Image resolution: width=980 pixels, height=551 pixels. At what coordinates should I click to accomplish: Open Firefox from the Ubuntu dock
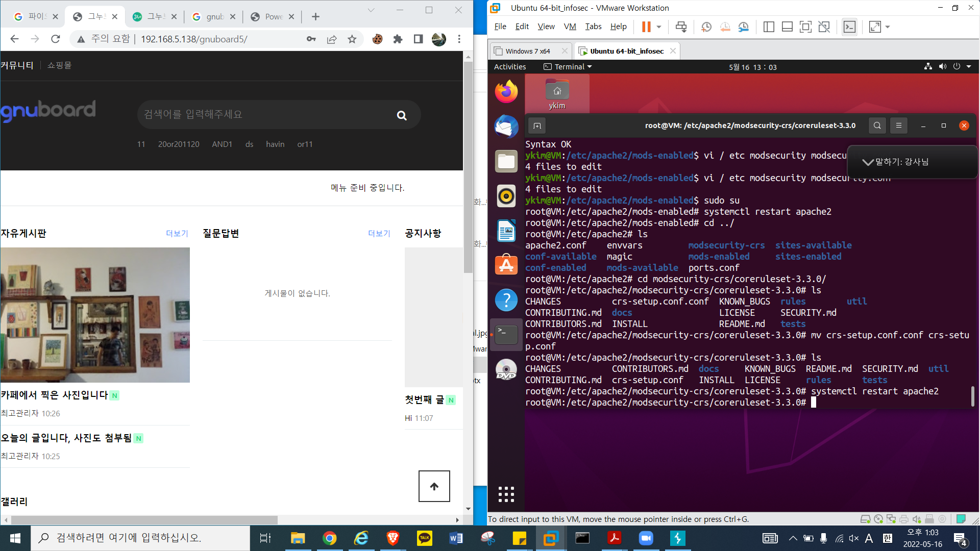[506, 92]
